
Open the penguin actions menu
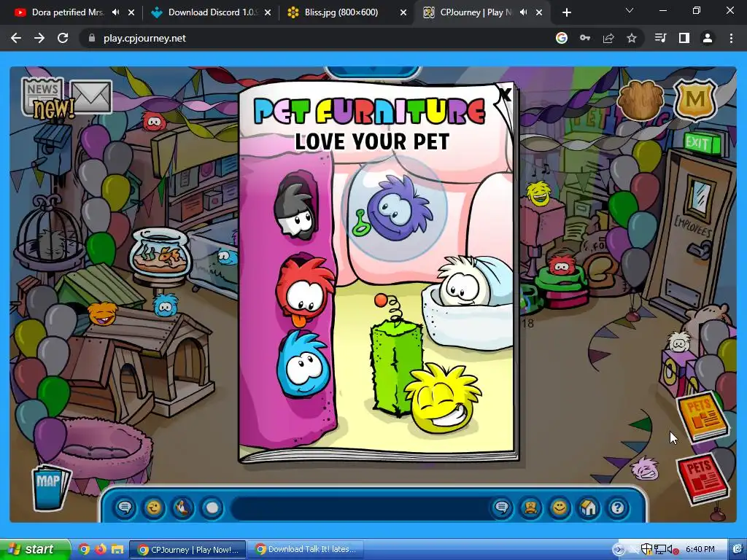tap(183, 507)
